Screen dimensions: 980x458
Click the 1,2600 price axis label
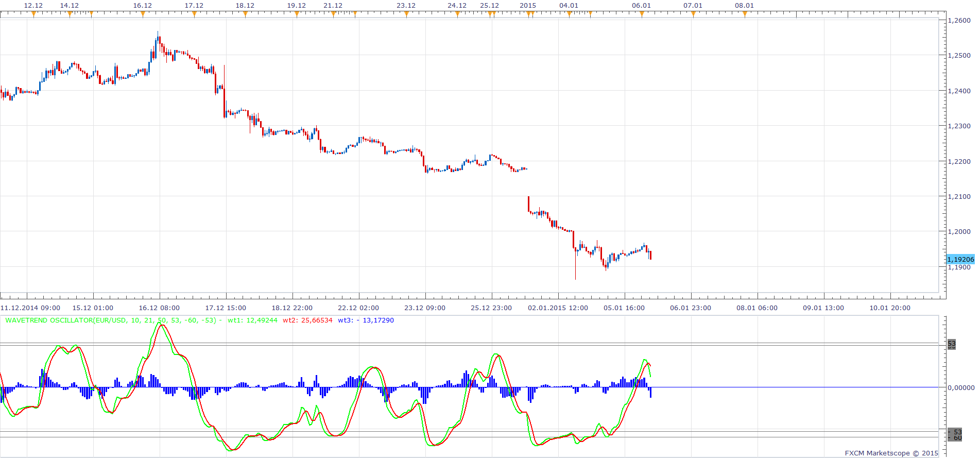[959, 21]
